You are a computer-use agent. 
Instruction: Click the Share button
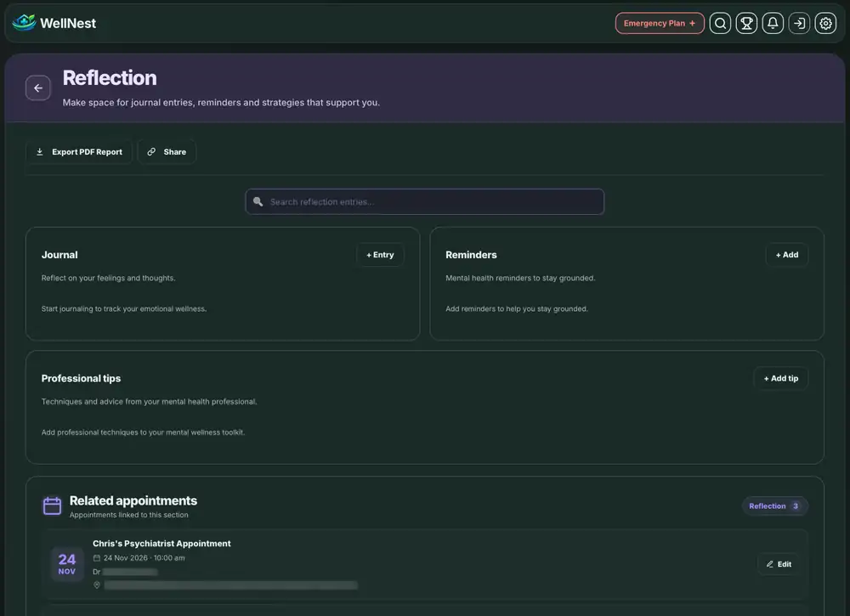tap(167, 152)
